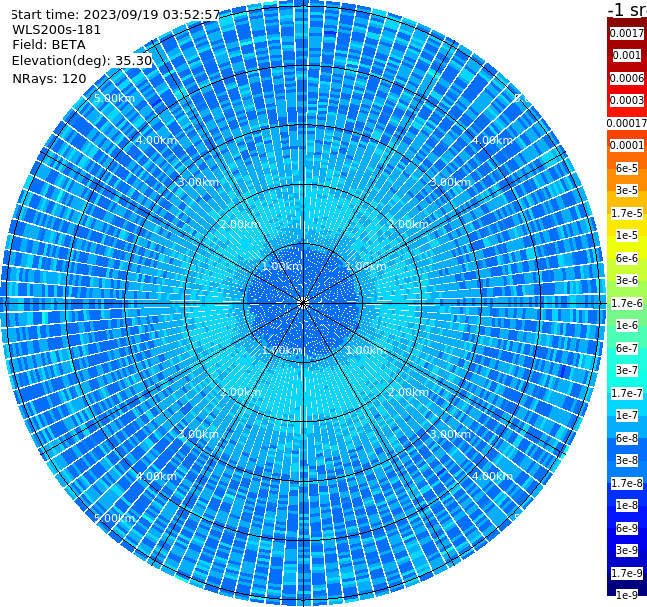
Task: Click the Elevation(deg): 35.30 label
Action: tap(82, 61)
